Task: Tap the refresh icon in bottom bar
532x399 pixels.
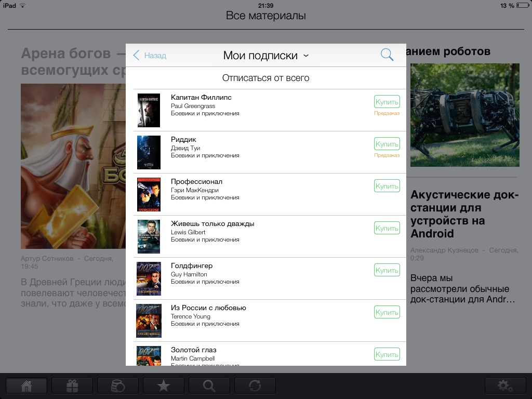Action: [255, 385]
